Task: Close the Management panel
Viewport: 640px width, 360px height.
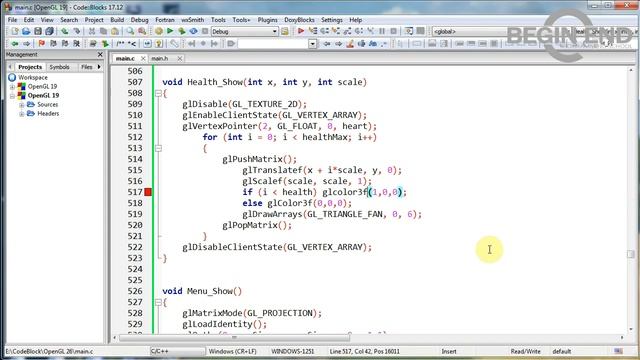Action: (x=100, y=54)
